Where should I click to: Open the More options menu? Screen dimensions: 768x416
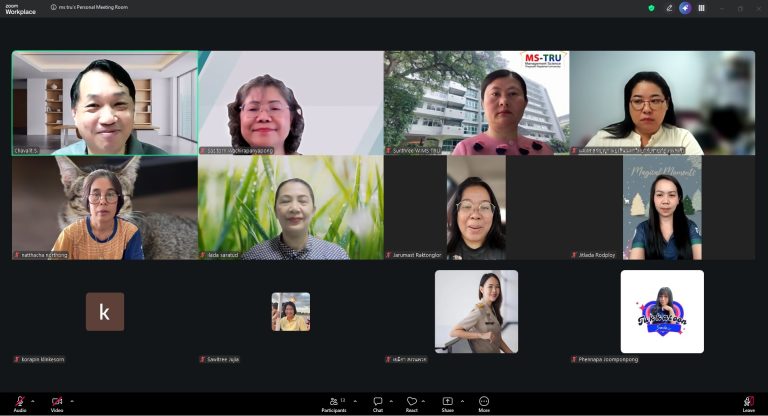click(484, 404)
